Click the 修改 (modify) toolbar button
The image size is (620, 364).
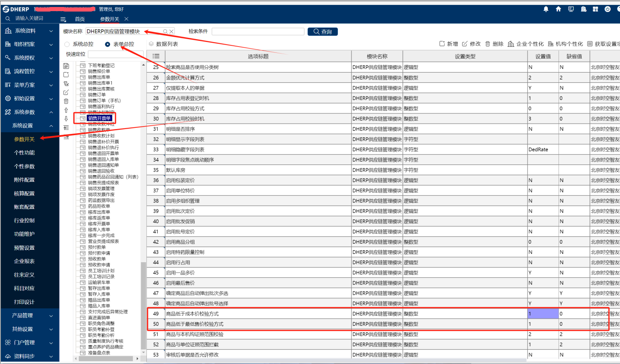pos(471,44)
